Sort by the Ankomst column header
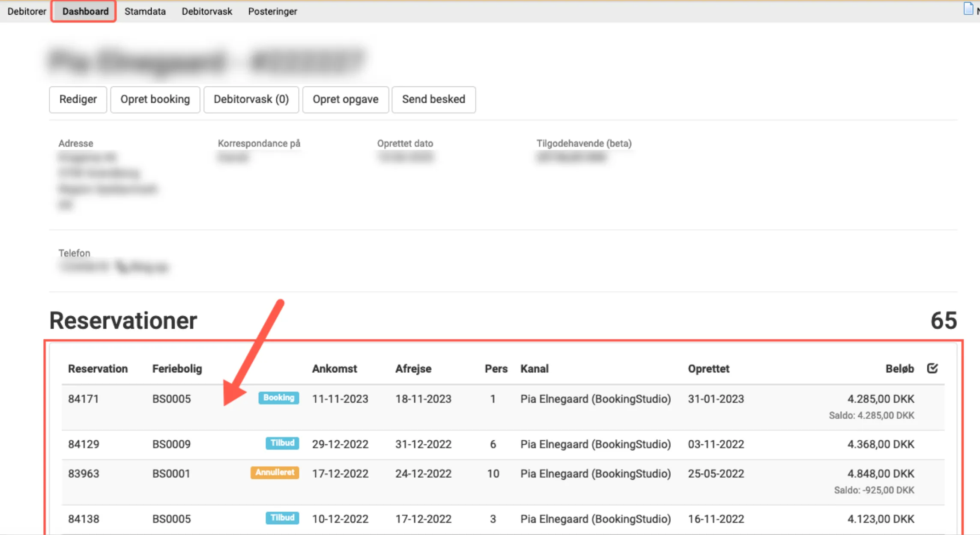Screen dimensions: 980x535 coord(335,369)
